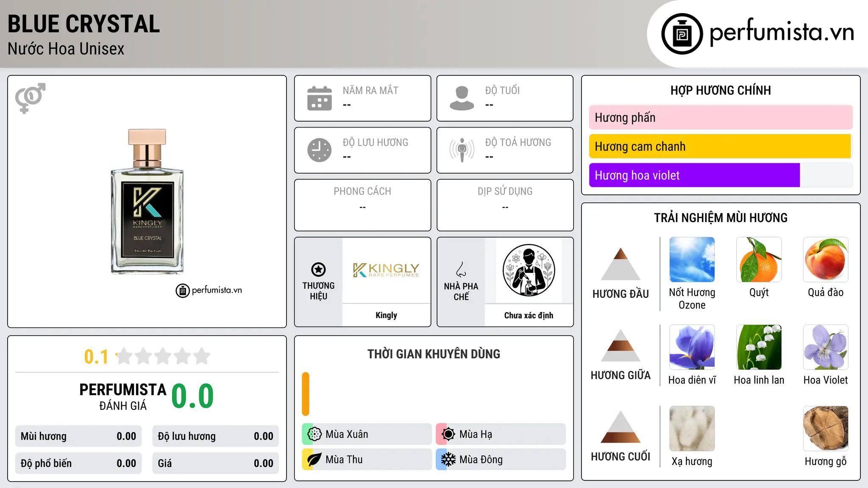Click the orange recommended-time bar
Viewport: 868px width, 488px height.
306,394
